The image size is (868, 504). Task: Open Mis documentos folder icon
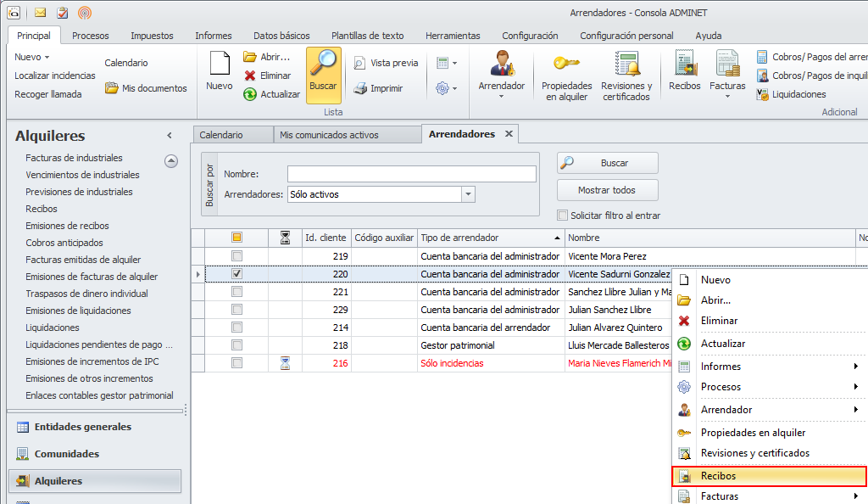click(112, 88)
